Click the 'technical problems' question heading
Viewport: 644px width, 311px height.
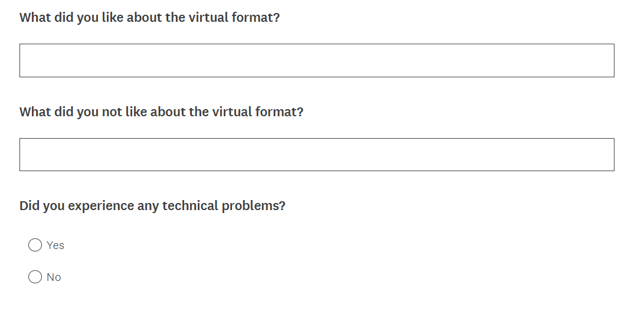152,206
